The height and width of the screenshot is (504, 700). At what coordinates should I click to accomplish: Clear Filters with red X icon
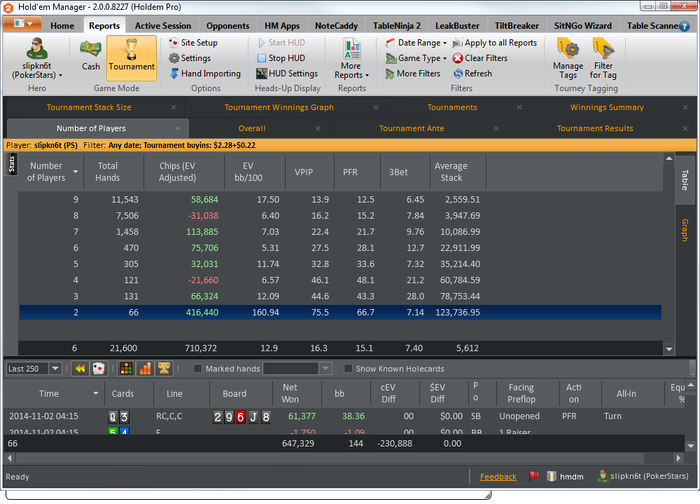click(480, 58)
